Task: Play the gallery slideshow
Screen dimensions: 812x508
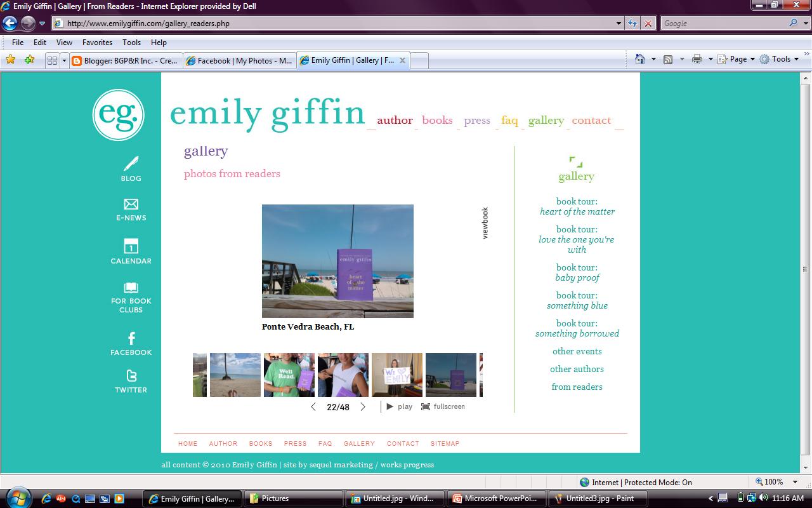Action: pyautogui.click(x=400, y=406)
